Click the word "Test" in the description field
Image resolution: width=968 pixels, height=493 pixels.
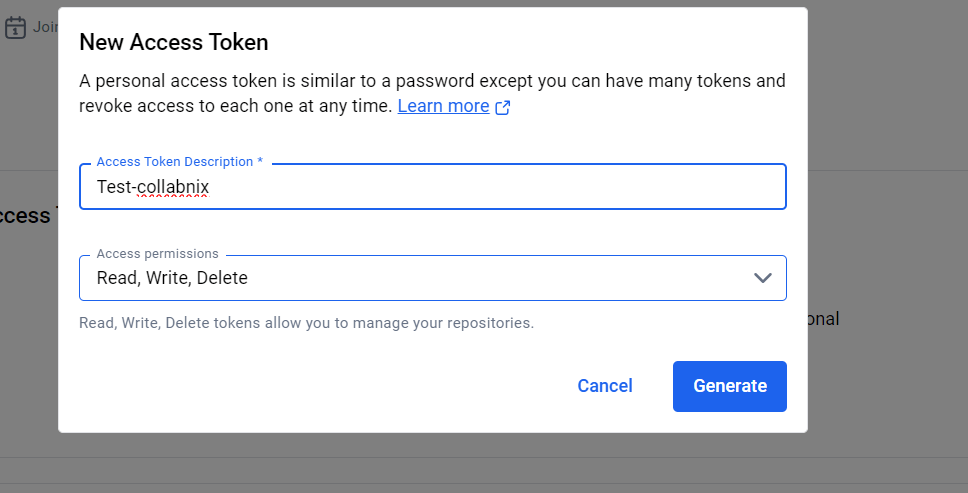point(114,187)
